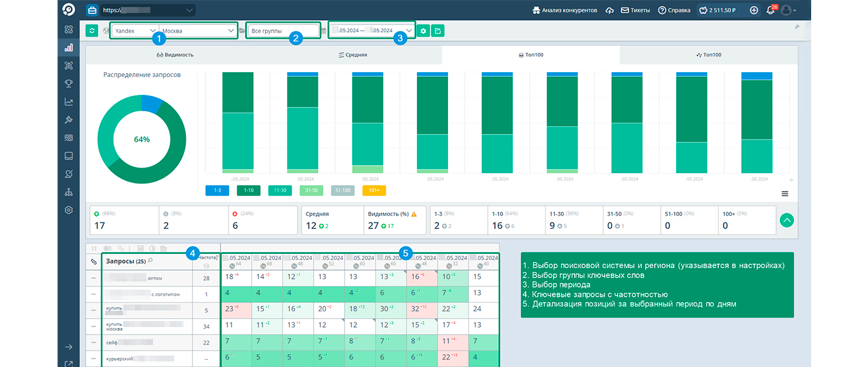Switch to the Видимость tab
The image size is (868, 367).
[175, 54]
